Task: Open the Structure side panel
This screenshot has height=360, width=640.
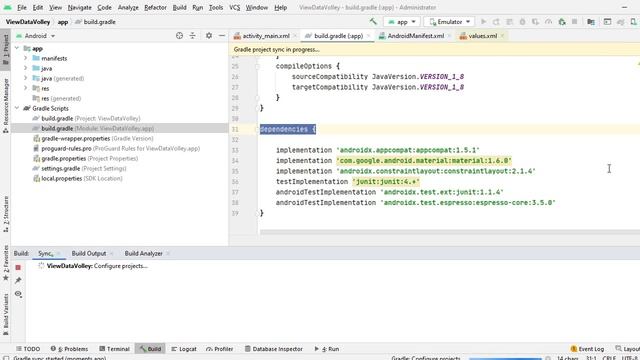Action: (6, 214)
